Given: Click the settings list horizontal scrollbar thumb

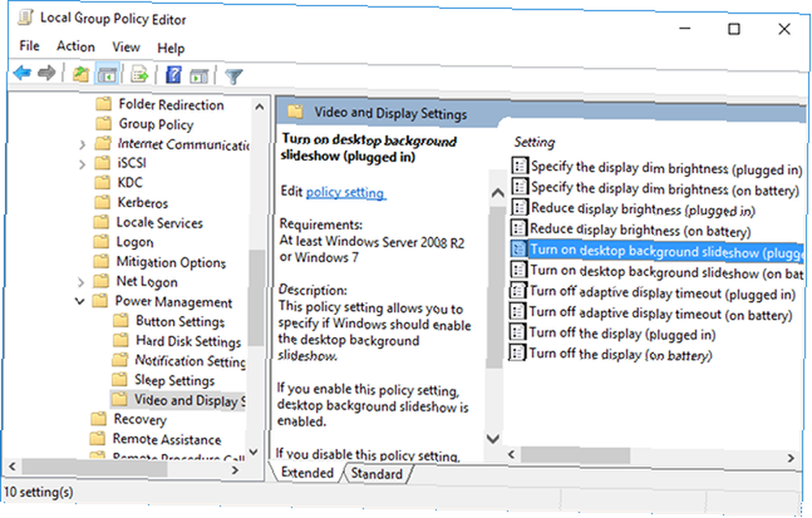Looking at the screenshot, I should coord(576,455).
